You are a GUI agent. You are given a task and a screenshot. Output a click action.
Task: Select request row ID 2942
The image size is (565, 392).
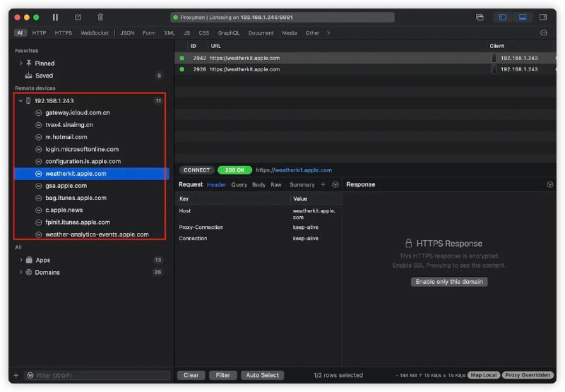(x=364, y=58)
